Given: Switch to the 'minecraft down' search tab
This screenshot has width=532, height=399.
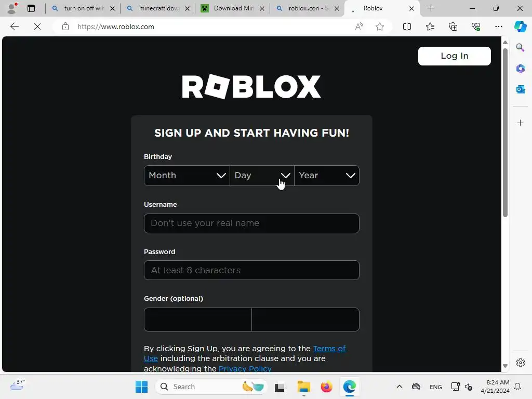Looking at the screenshot, I should 159,8.
